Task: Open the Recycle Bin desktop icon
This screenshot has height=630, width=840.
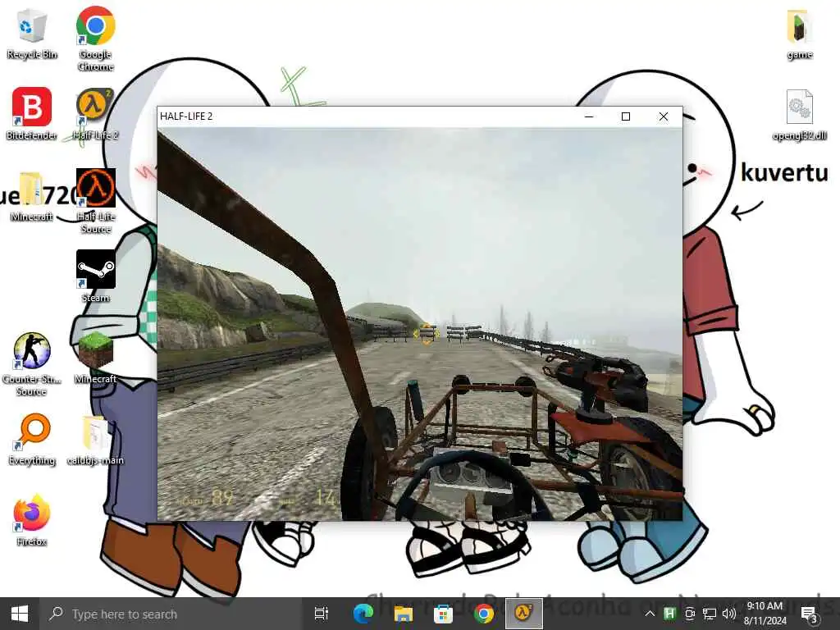Action: (x=32, y=33)
